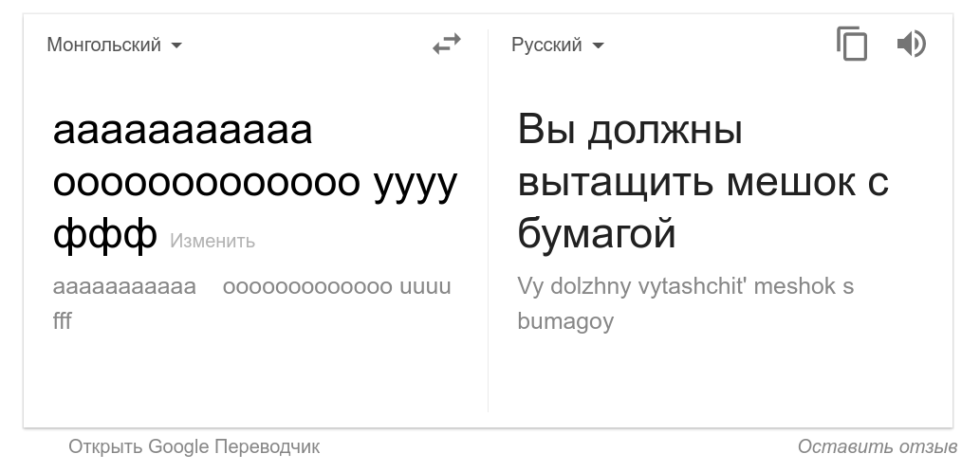Place the cursor in the аааааааааааа source word
The width and height of the screenshot is (980, 472).
182,131
